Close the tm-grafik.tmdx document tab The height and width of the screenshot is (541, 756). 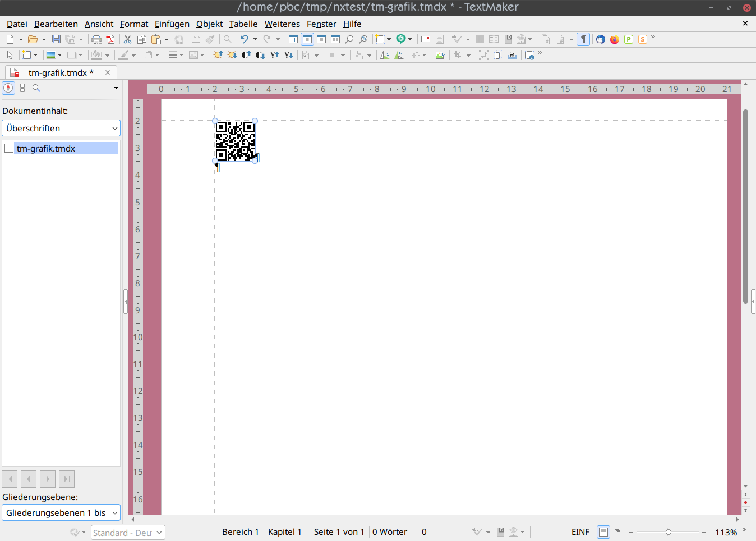click(x=108, y=72)
